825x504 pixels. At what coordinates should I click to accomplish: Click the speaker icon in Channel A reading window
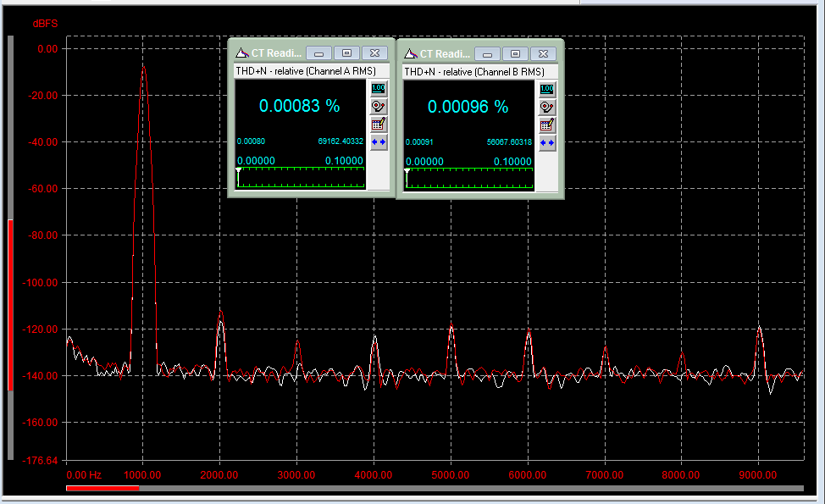click(379, 106)
